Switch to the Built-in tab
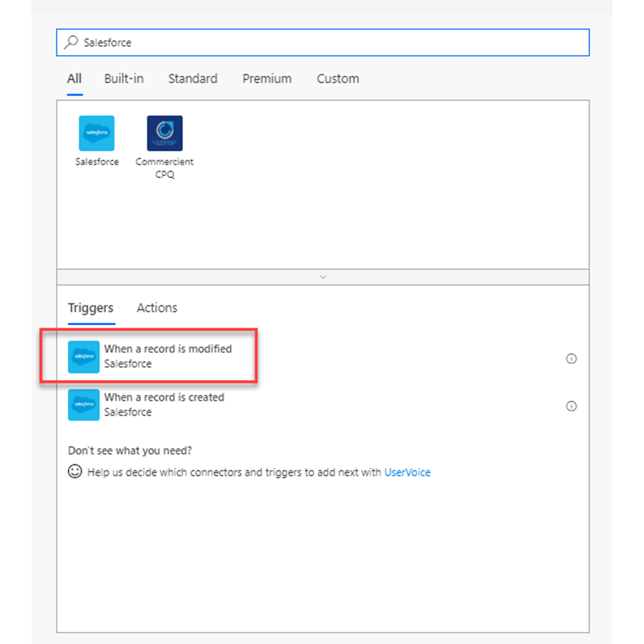This screenshot has height=644, width=644. pos(124,79)
